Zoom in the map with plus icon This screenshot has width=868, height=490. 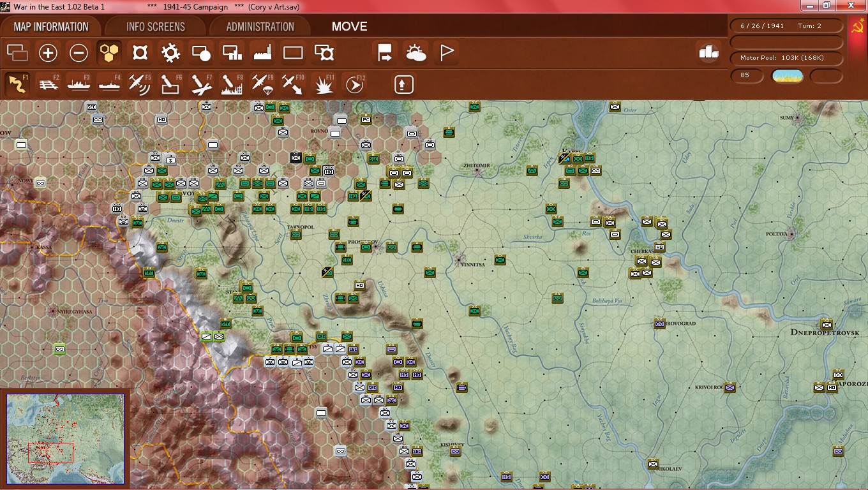click(48, 52)
